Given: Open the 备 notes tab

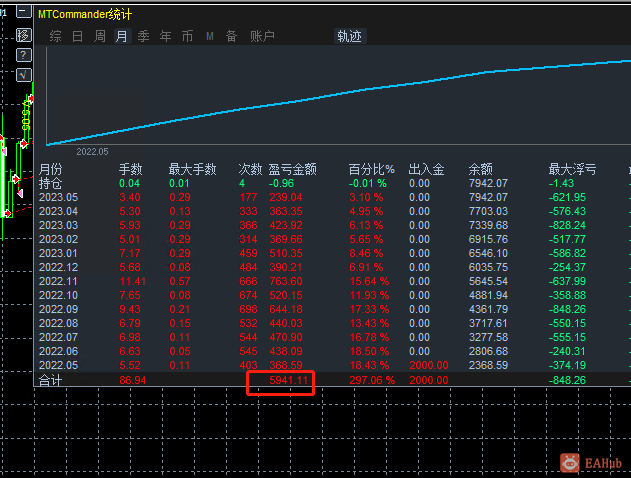Looking at the screenshot, I should click(x=231, y=36).
